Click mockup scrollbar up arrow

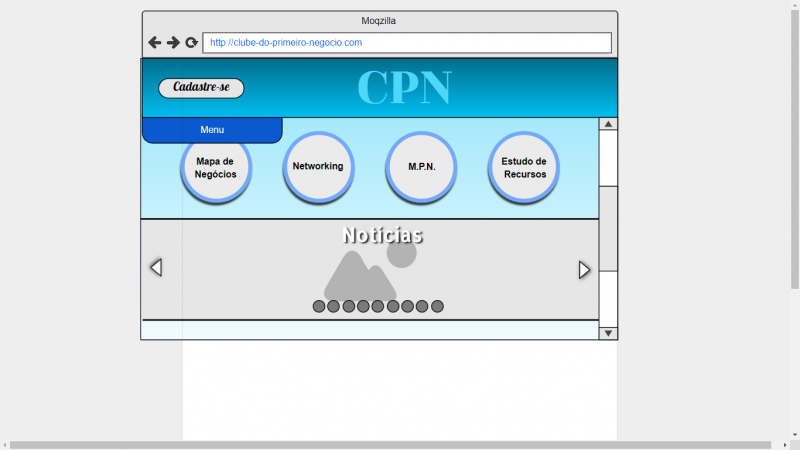point(608,124)
